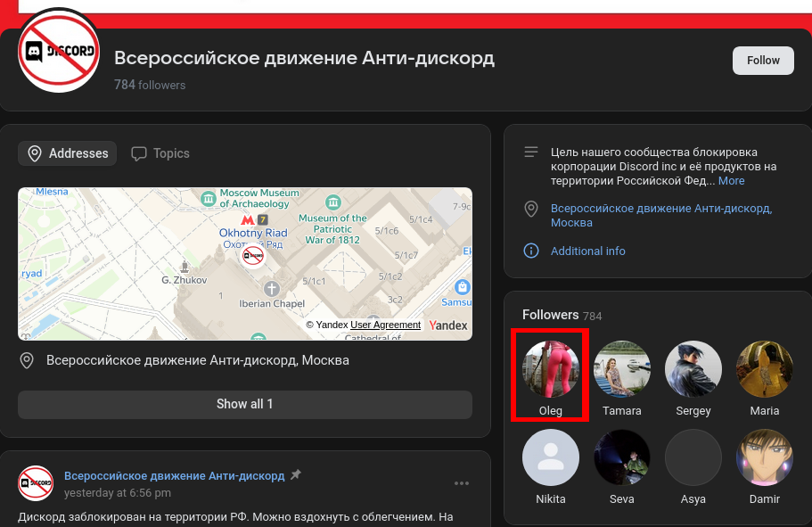Switch to the Topics tab
Screen dimensions: 812x527
[x=160, y=153]
